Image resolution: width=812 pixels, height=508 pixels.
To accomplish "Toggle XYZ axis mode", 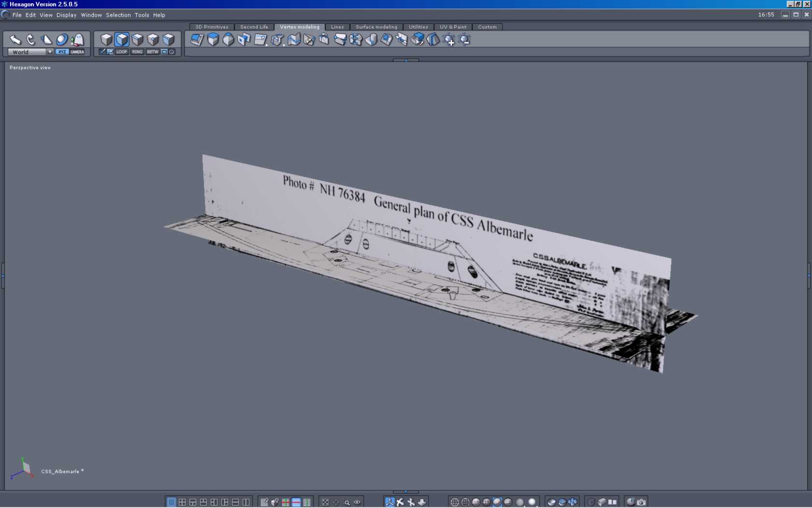I will click(62, 52).
